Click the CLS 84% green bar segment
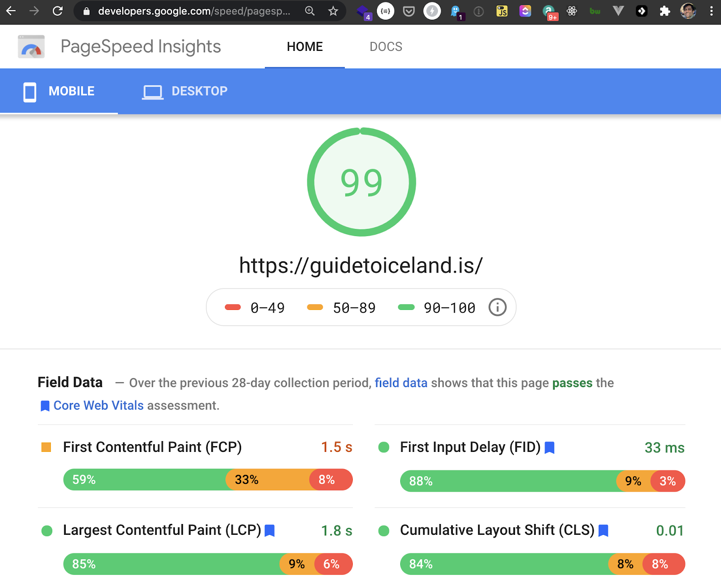This screenshot has height=588, width=721. click(x=504, y=564)
